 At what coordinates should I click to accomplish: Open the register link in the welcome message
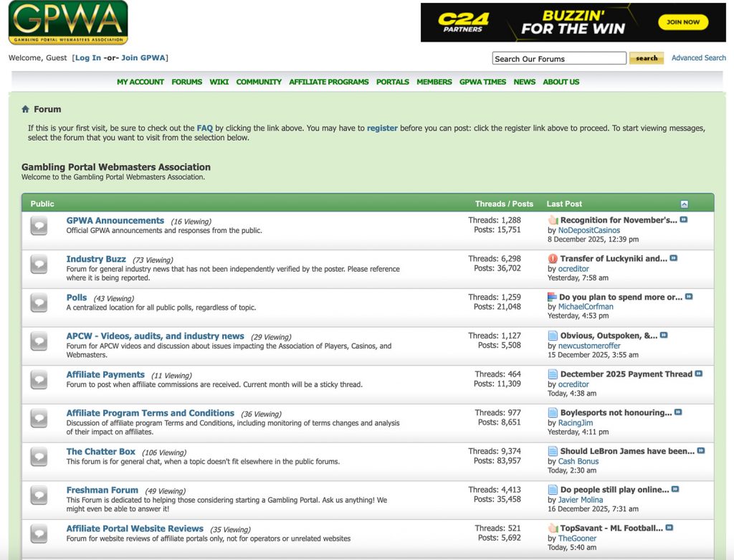point(382,128)
